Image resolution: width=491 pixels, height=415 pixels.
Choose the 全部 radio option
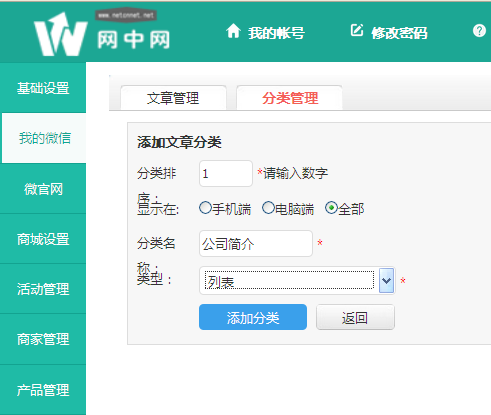click(331, 208)
